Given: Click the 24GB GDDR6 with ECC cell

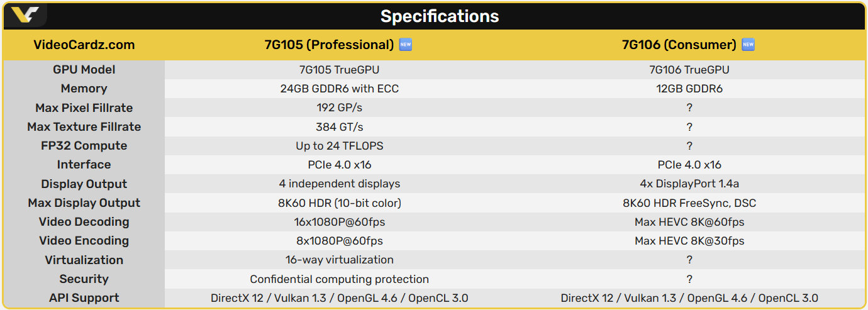Looking at the screenshot, I should tap(339, 89).
